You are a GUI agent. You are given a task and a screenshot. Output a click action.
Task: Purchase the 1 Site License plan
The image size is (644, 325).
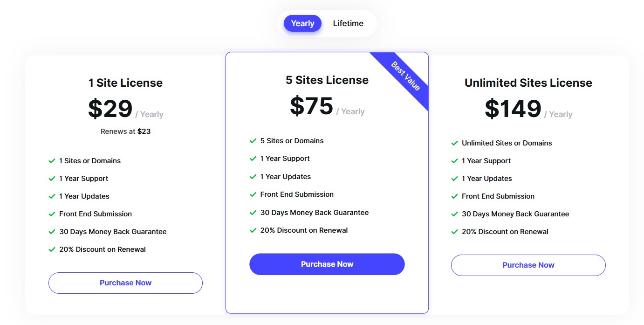[125, 283]
